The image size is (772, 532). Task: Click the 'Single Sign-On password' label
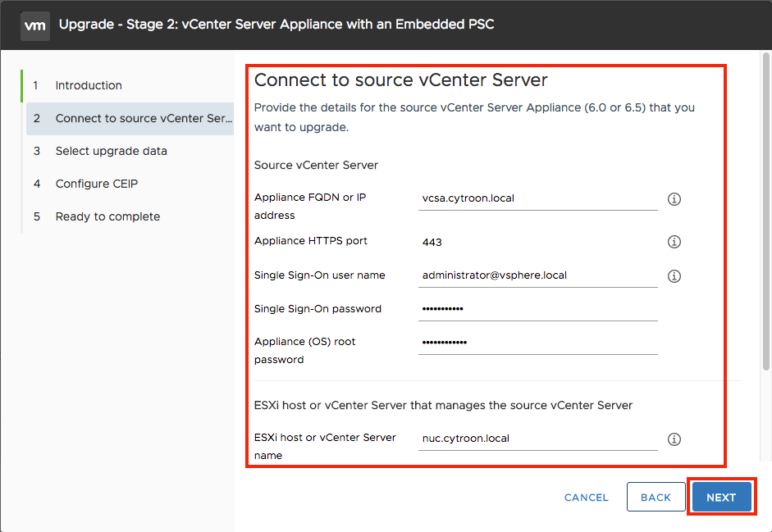(317, 309)
